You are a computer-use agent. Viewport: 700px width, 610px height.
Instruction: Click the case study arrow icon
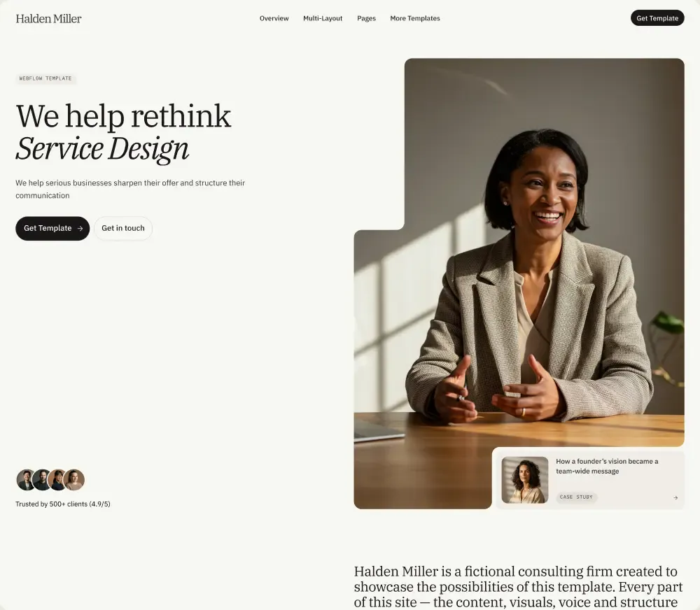(675, 497)
